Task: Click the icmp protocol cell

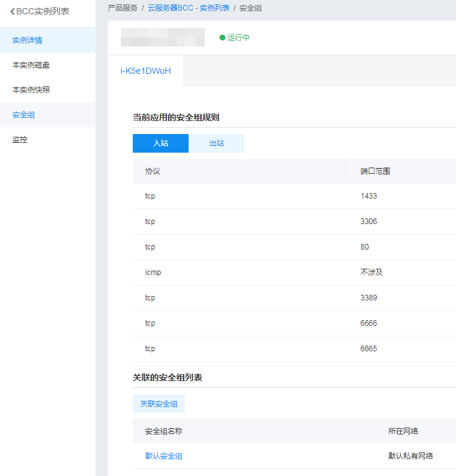Action: point(153,272)
